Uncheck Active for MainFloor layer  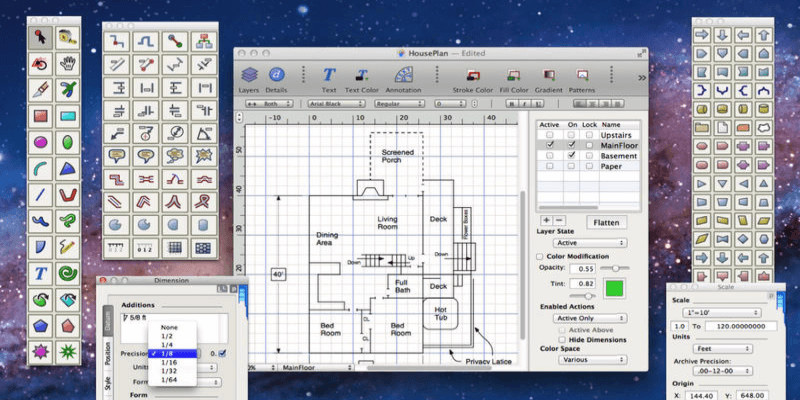(549, 145)
